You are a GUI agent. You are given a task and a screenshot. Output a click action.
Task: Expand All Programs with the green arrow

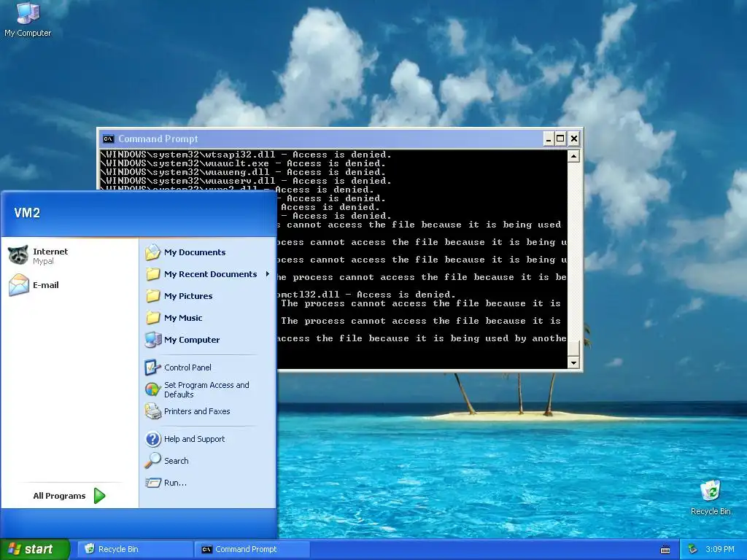[x=99, y=496]
